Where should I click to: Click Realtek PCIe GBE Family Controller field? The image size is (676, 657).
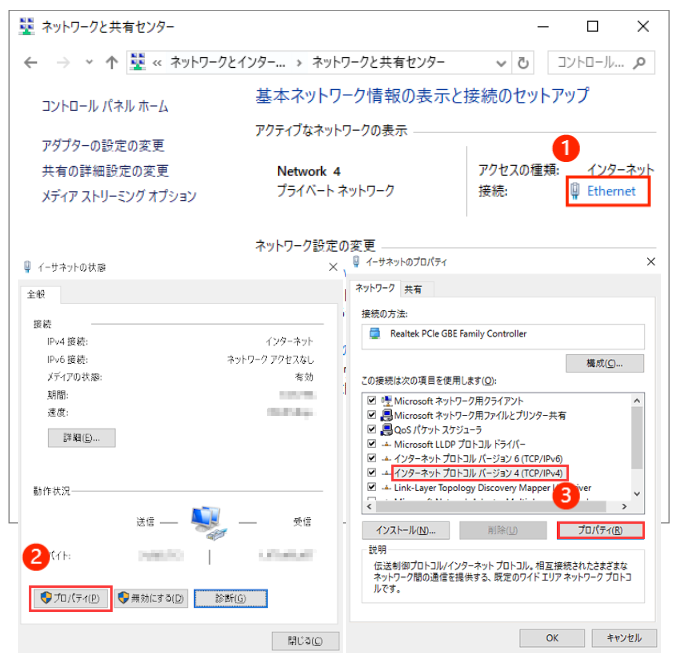coord(503,335)
